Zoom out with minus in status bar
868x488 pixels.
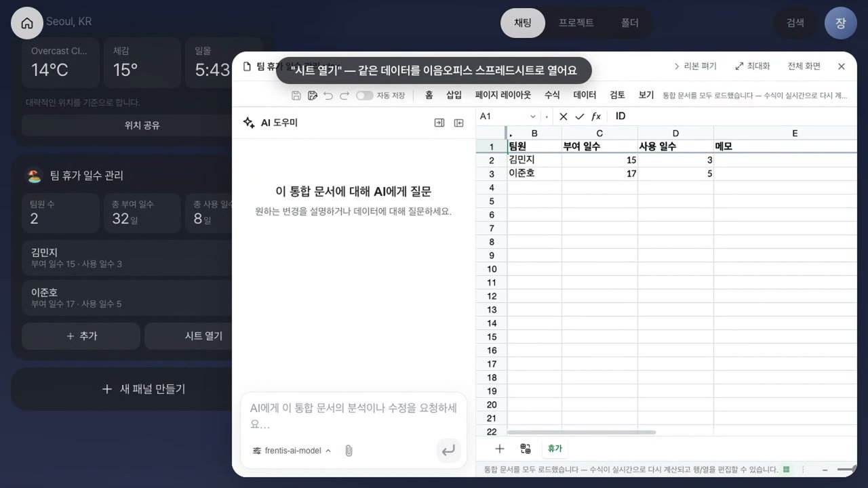(x=825, y=469)
